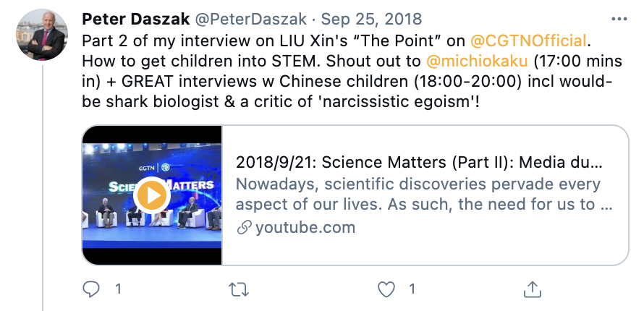
Task: Like the tweet with heart icon
Action: (x=387, y=289)
